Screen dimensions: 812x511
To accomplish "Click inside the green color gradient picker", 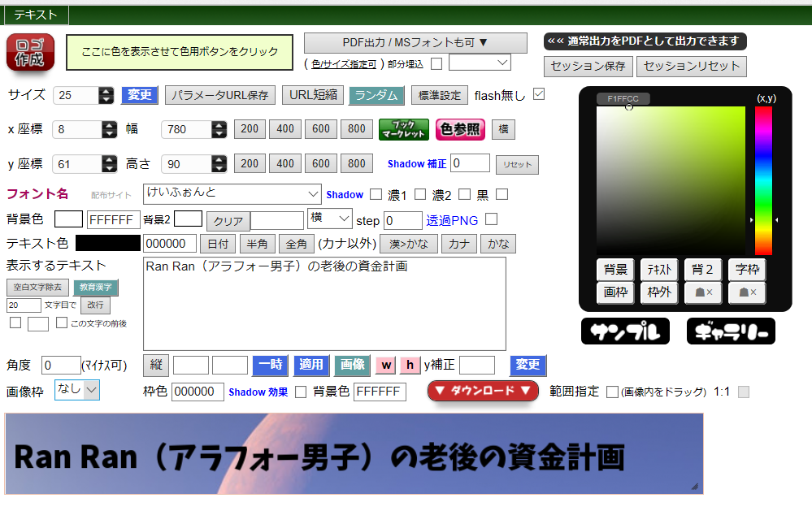I will pyautogui.click(x=671, y=180).
